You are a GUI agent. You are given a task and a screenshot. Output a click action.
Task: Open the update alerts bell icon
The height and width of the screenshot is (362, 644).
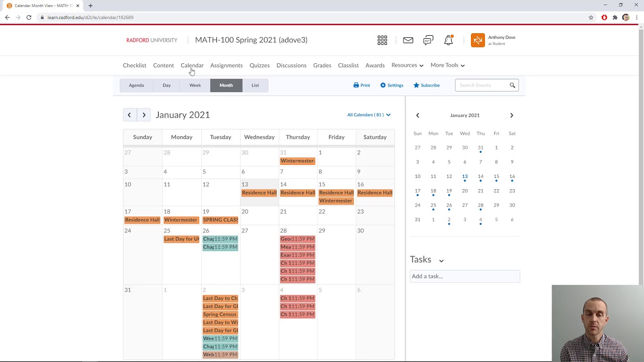448,40
